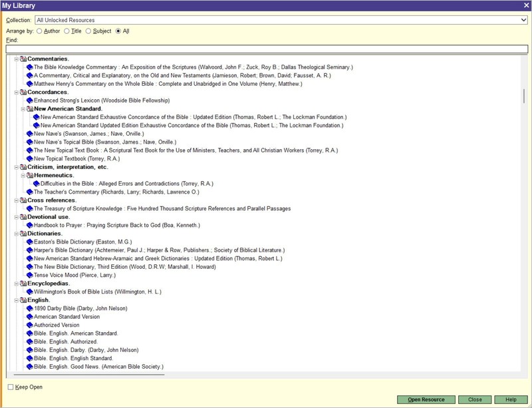Click book icon beside Treasury of Scripture Knowledge
The width and height of the screenshot is (532, 408).
30,208
